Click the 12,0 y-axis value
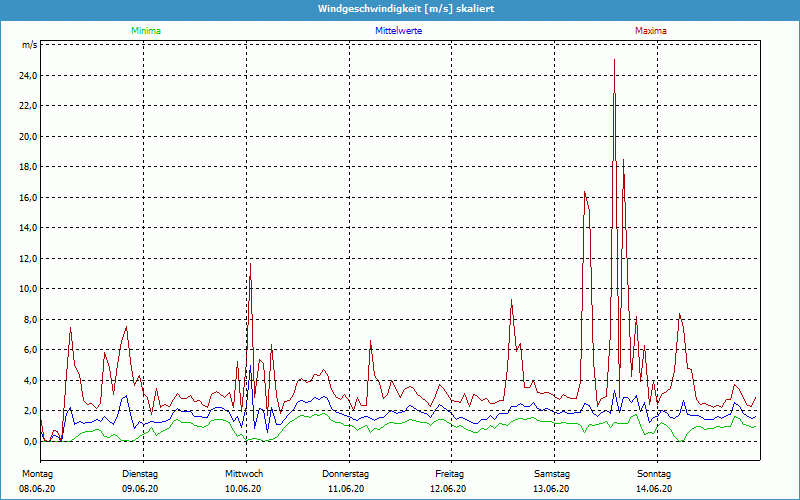This screenshot has width=800, height=500. 29,259
